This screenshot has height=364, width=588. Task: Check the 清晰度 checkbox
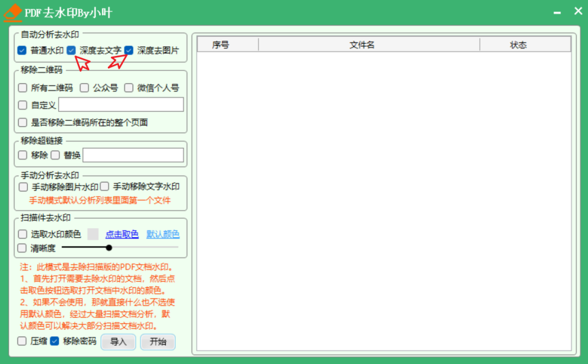pos(22,248)
